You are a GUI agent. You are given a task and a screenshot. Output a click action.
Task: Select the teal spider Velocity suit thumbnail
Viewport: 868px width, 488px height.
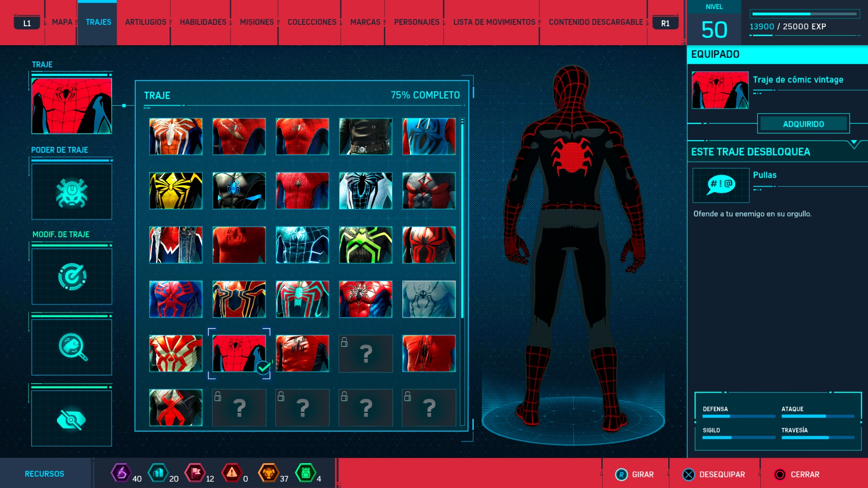click(302, 299)
